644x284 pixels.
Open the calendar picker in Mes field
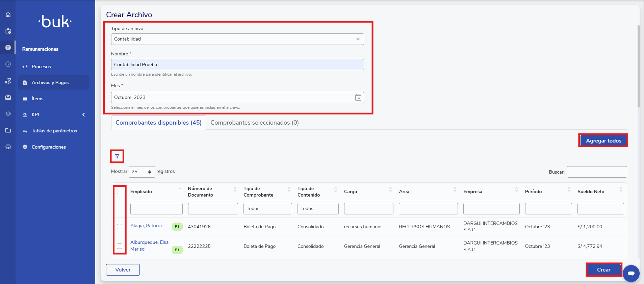point(358,98)
